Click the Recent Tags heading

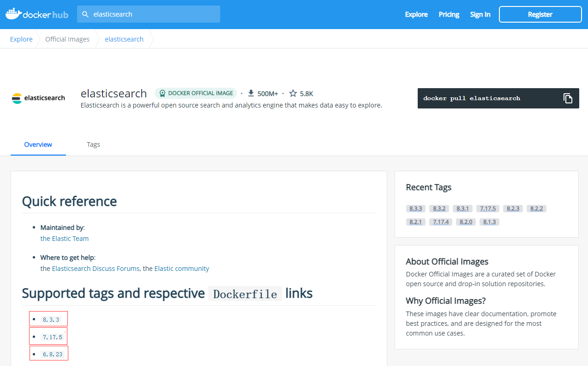coord(428,187)
